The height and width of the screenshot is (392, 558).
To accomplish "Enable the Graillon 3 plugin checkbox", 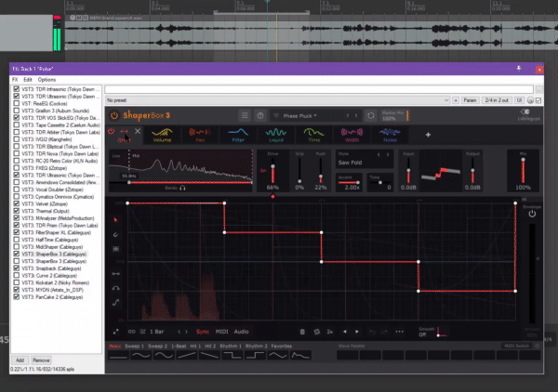I will 17,111.
